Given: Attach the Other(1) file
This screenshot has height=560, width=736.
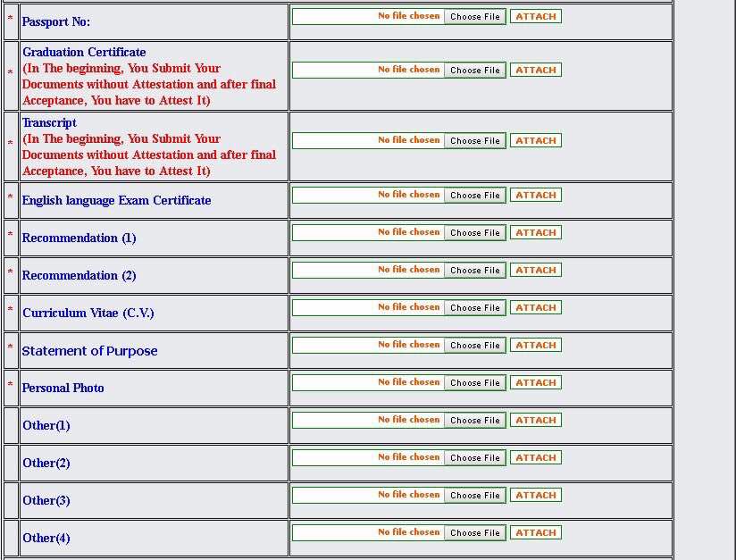Looking at the screenshot, I should (x=536, y=420).
